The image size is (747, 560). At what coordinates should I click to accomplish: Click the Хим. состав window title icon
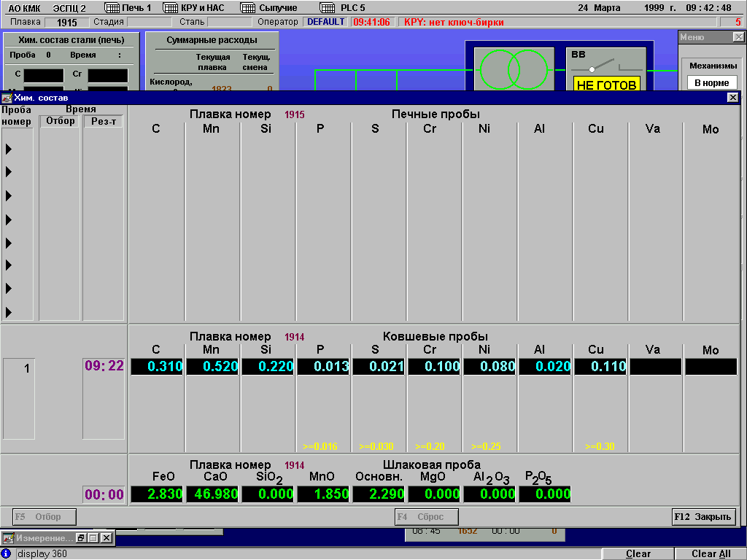(7, 98)
